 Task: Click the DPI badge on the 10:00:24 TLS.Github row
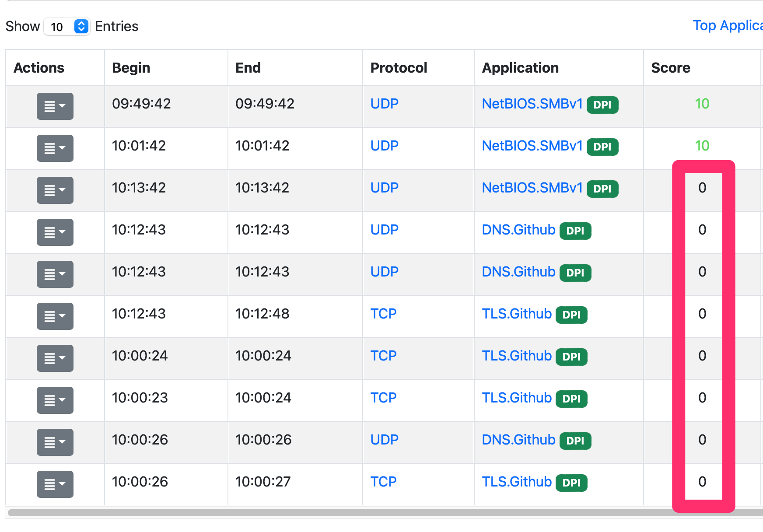571,357
